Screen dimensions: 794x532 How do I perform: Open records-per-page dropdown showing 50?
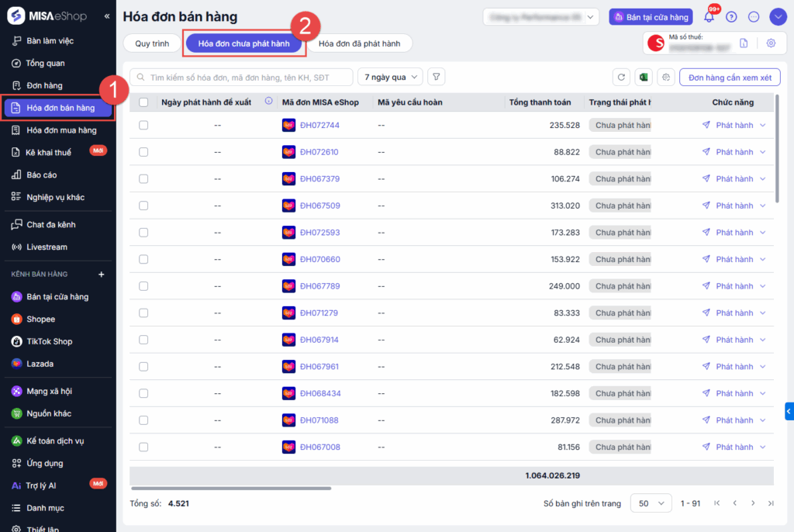tap(651, 503)
